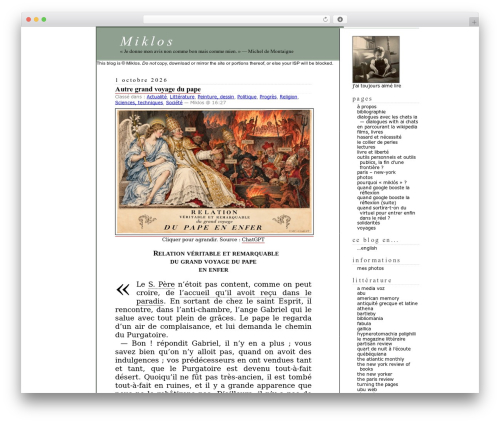
Task: Open the 'Peinture, dessin' category
Action: point(216,97)
